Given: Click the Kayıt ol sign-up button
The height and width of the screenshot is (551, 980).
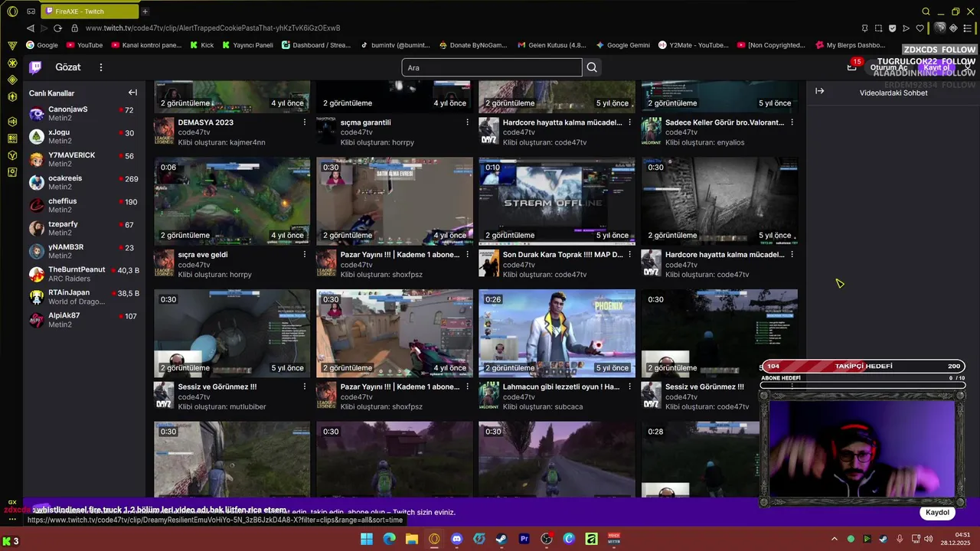Looking at the screenshot, I should pos(936,67).
